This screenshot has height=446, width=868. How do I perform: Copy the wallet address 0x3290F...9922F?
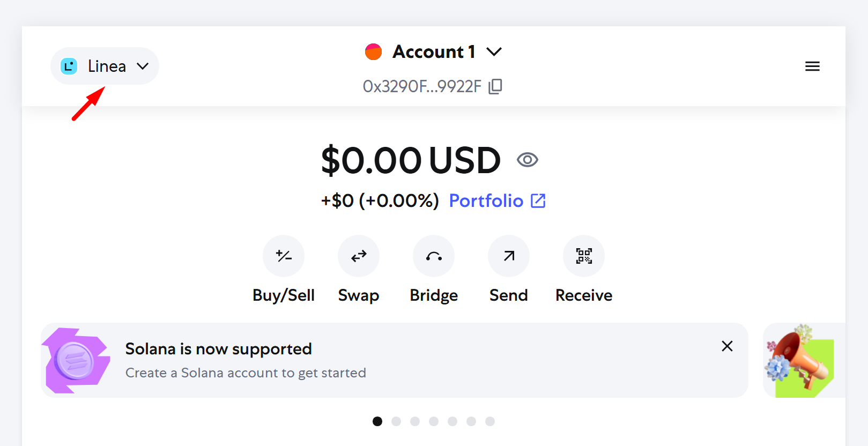coord(495,86)
